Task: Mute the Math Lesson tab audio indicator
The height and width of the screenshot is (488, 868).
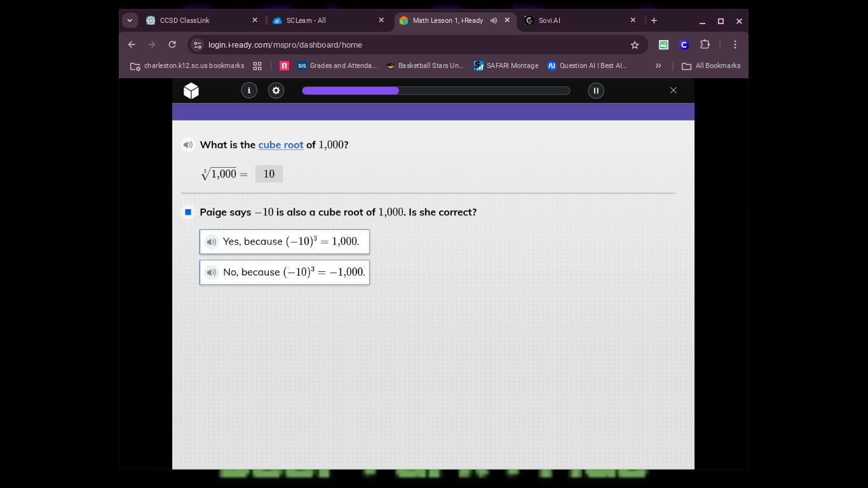Action: [494, 20]
